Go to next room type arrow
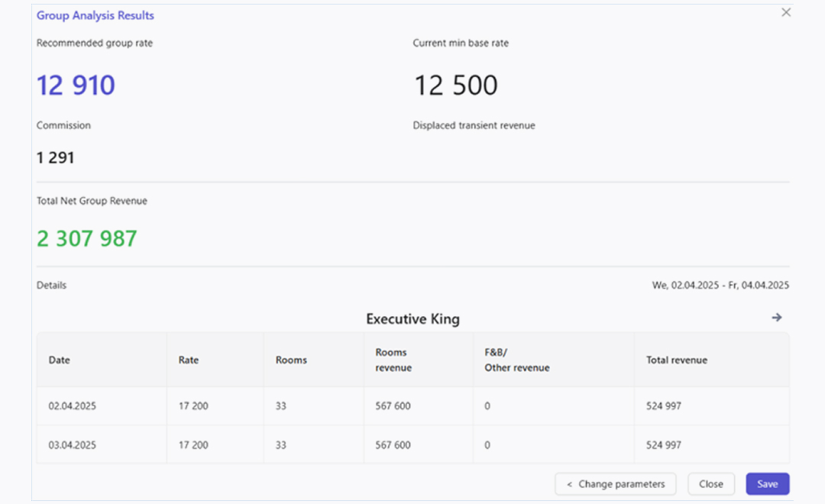Image resolution: width=825 pixels, height=504 pixels. [x=777, y=318]
